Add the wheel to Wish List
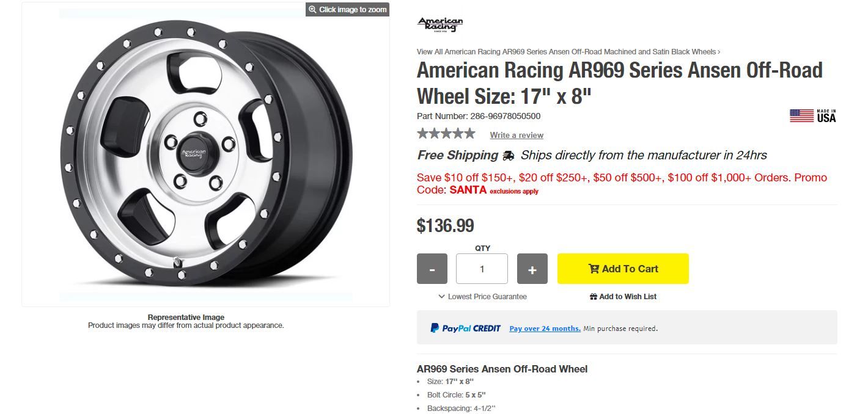Screen dimensions: 868x414 point(623,297)
